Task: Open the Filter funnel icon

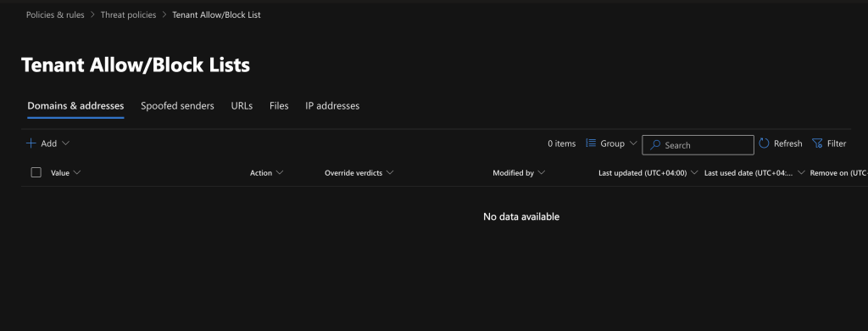Action: point(817,143)
